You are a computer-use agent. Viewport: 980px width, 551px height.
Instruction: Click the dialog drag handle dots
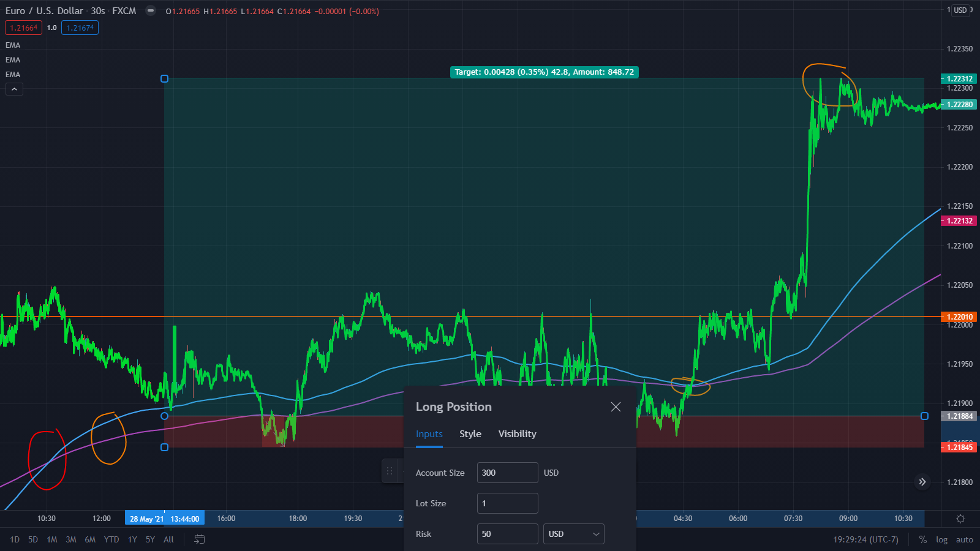(390, 471)
